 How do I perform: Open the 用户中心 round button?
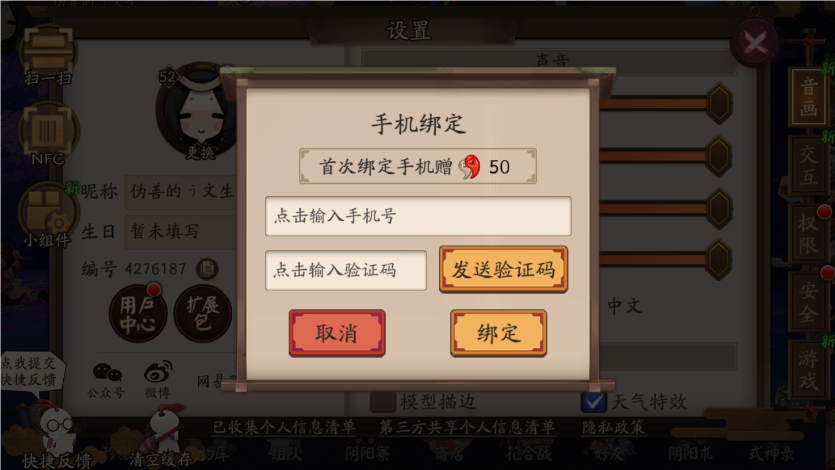click(x=137, y=314)
